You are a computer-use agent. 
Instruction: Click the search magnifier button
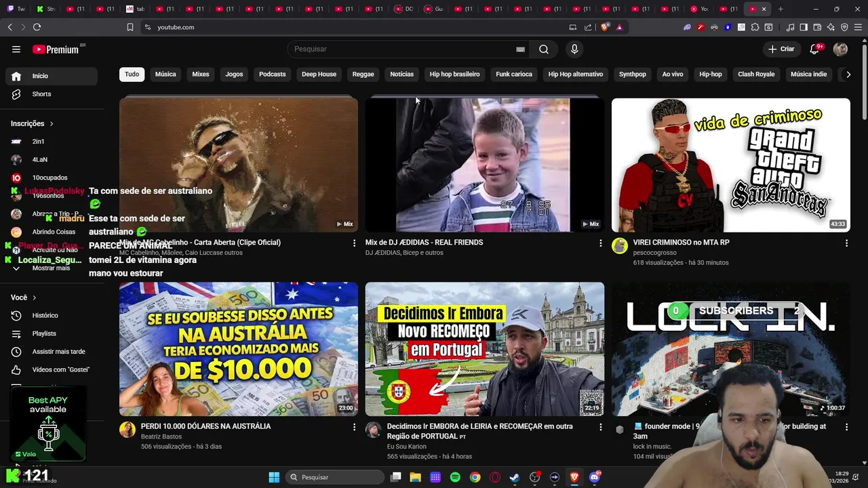[544, 49]
